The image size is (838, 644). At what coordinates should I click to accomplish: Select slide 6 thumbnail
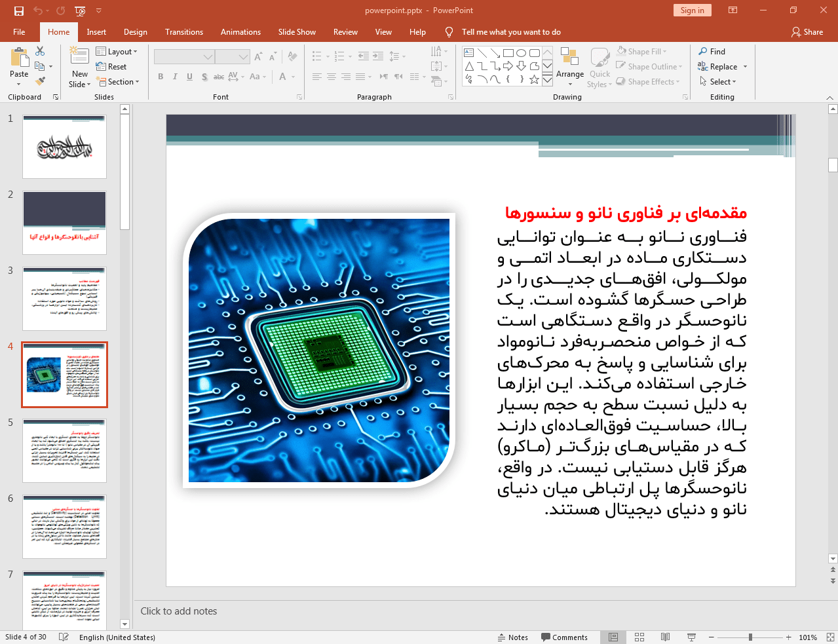(x=64, y=527)
